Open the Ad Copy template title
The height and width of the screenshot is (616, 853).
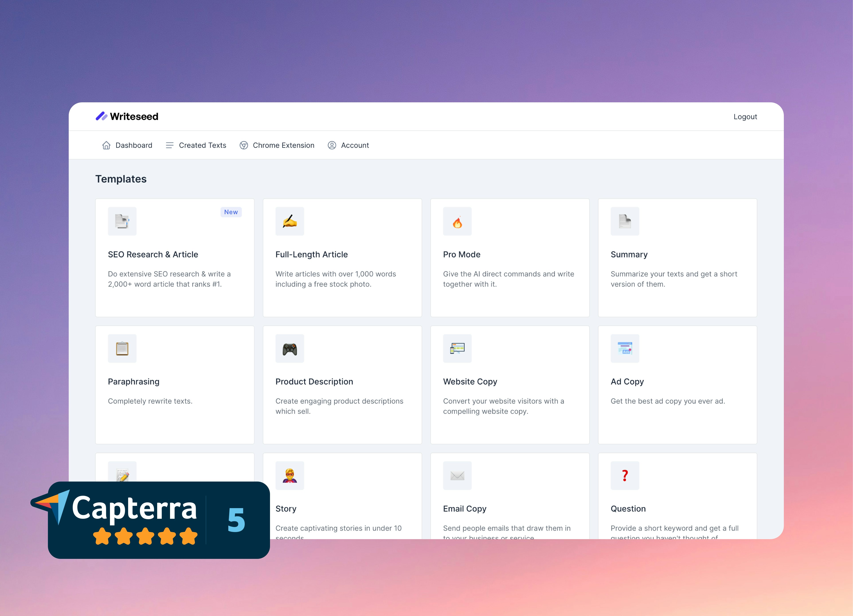point(627,381)
